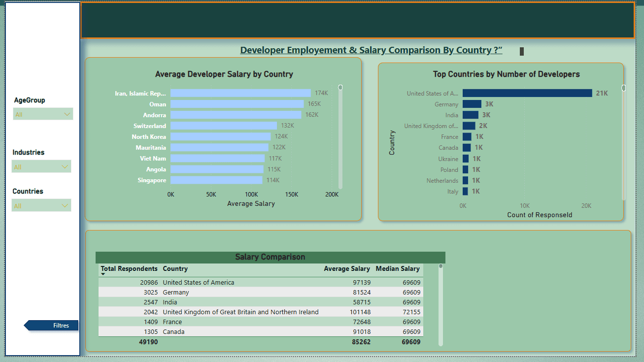Image resolution: width=644 pixels, height=362 pixels.
Task: Select the 72648 average salary cell
Action: [x=362, y=322]
